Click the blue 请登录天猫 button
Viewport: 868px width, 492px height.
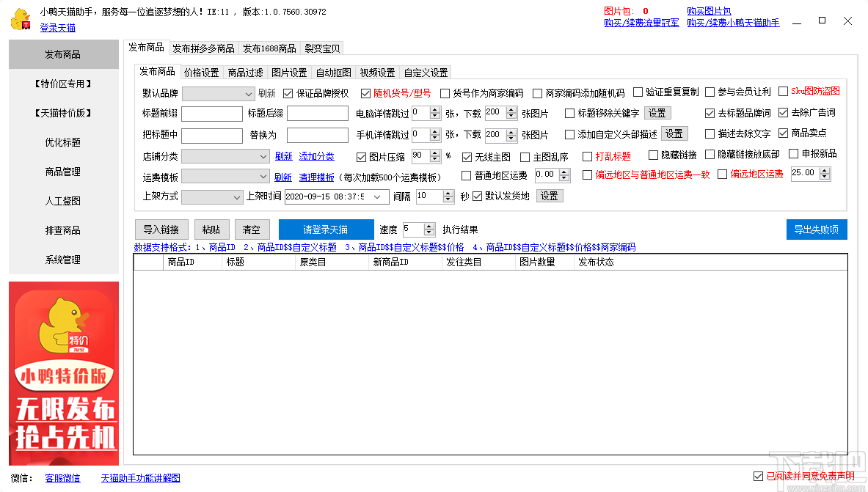(326, 229)
